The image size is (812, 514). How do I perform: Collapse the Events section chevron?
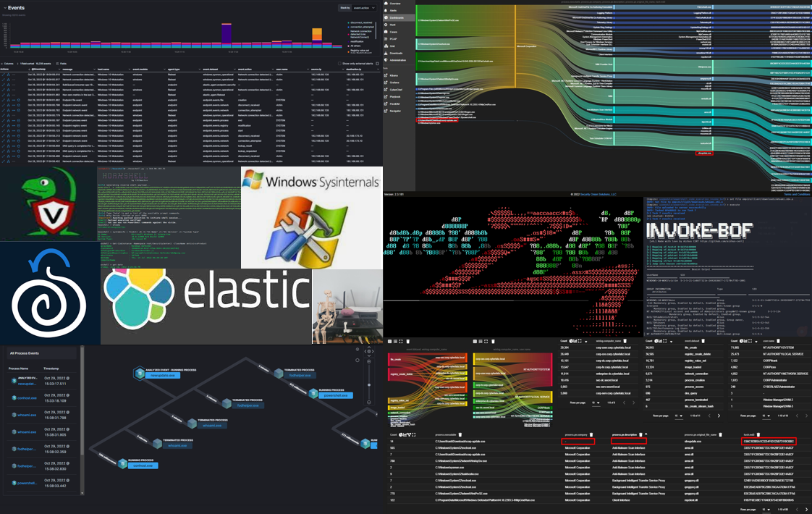click(4, 7)
